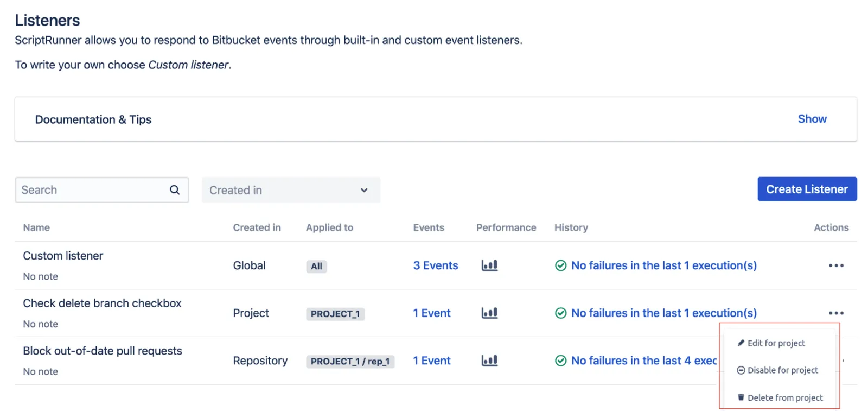View history for Check delete branch checkbox
868x411 pixels.
[x=664, y=313]
